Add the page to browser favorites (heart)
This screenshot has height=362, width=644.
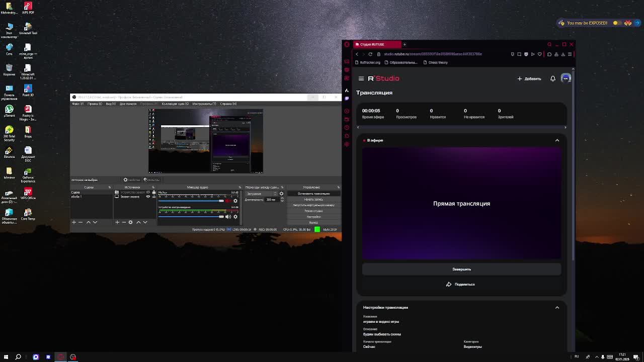click(x=540, y=54)
